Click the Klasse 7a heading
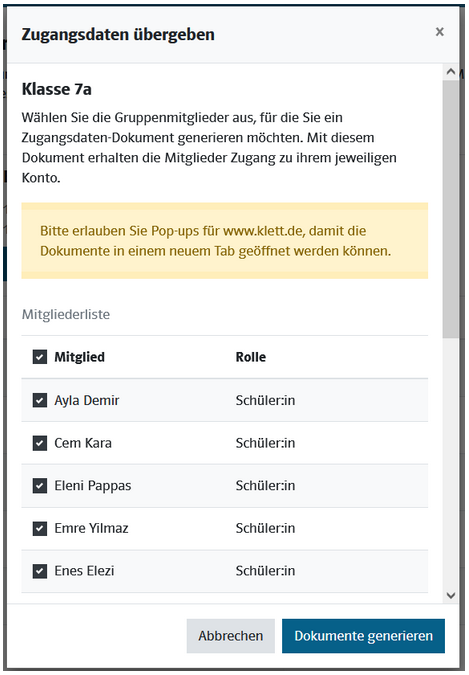 [56, 89]
